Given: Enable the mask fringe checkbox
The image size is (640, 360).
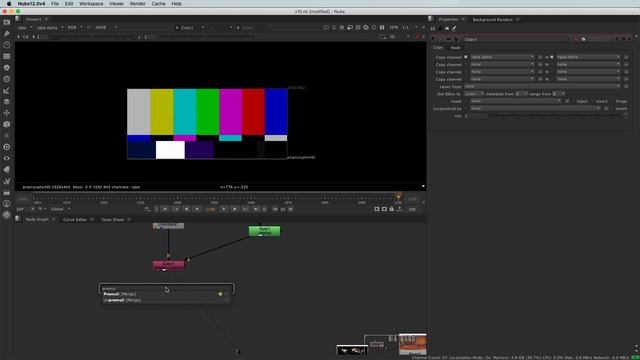Looking at the screenshot, I should (x=612, y=101).
